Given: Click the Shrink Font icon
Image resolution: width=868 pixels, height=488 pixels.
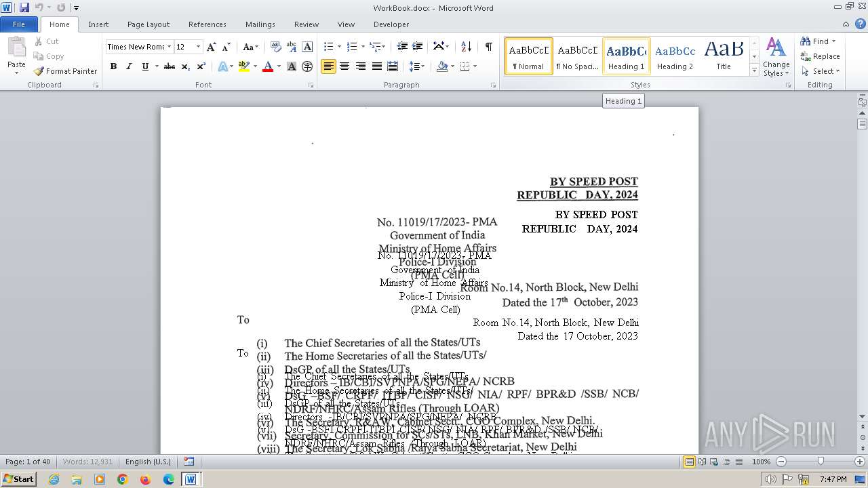Looking at the screenshot, I should point(226,47).
